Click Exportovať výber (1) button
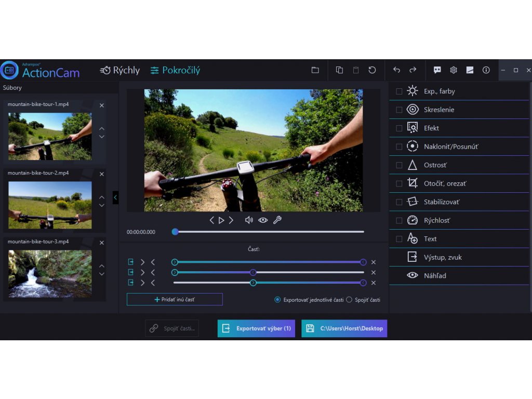This screenshot has height=399, width=532. (256, 328)
